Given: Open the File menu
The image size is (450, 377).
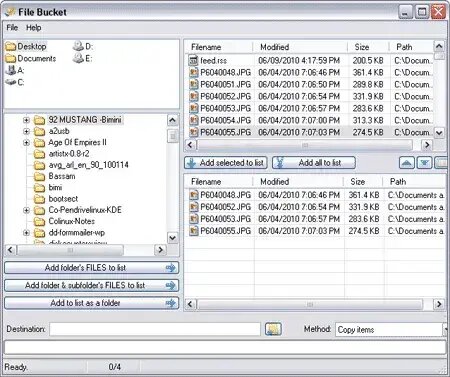Looking at the screenshot, I should click(12, 28).
